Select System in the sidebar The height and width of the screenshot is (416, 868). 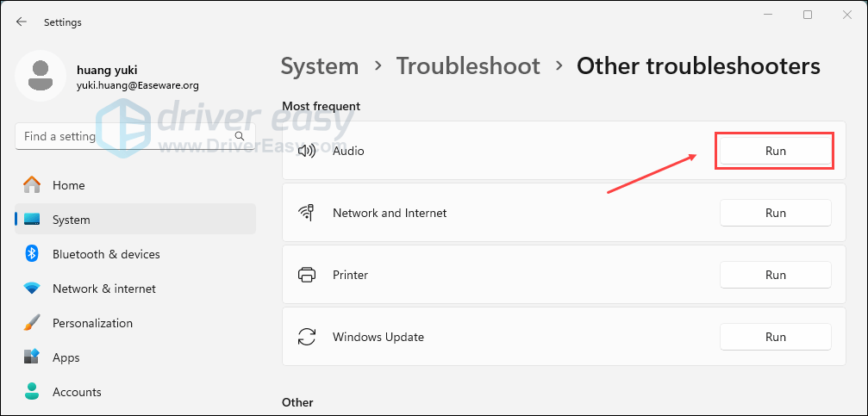71,220
